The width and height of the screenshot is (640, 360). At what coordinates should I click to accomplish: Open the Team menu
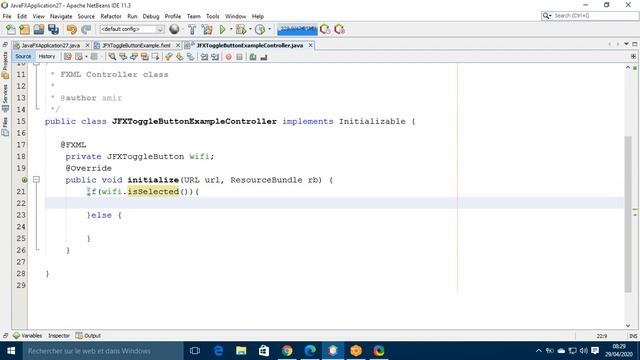(193, 16)
